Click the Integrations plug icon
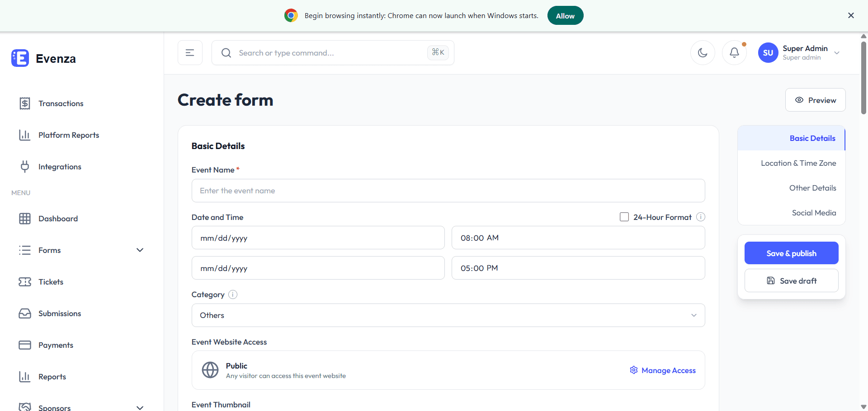 coord(25,167)
